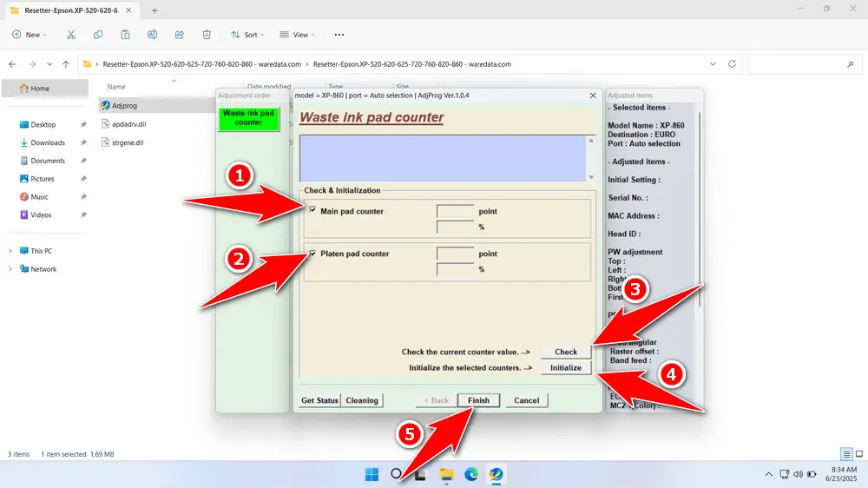Click the Delete trash icon in toolbar
Screen dimensions: 868x488
coord(207,35)
